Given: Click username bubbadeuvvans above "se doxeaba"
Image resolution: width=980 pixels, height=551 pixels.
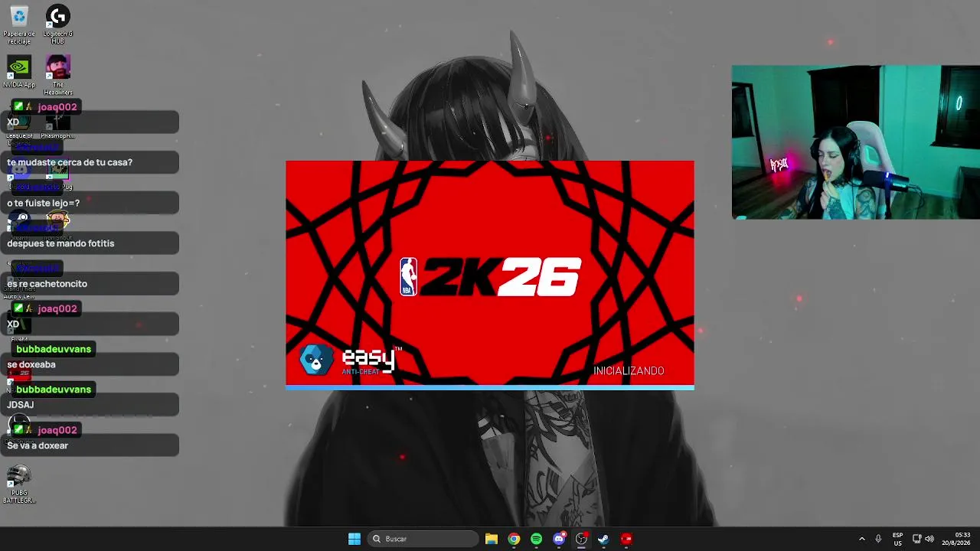Looking at the screenshot, I should click(54, 349).
